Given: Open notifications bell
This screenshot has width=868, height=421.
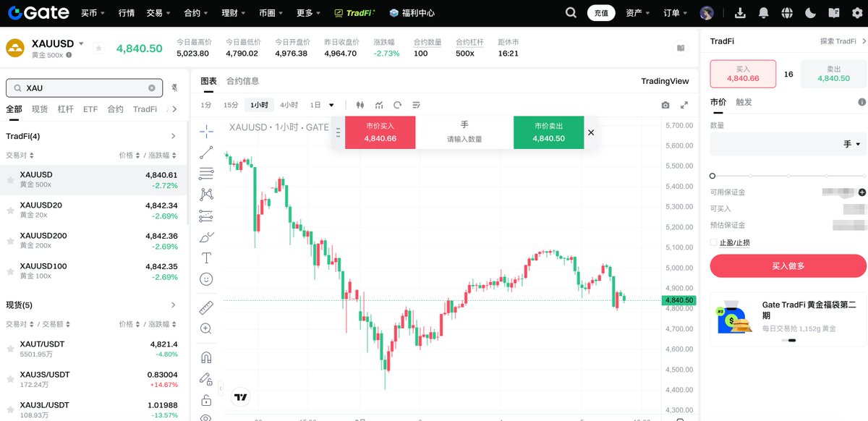Looking at the screenshot, I should coord(764,12).
